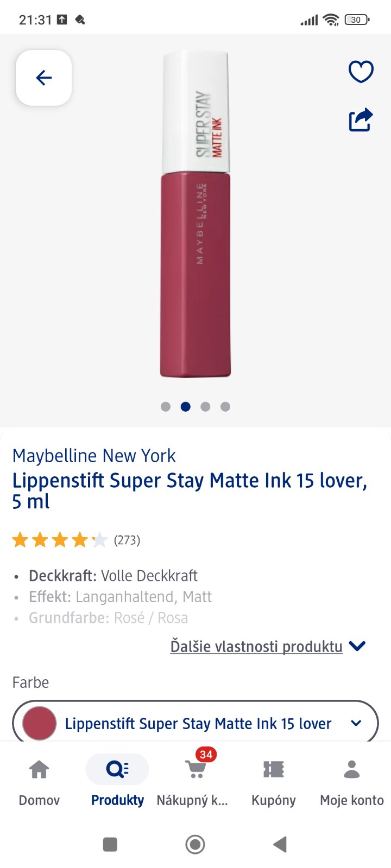This screenshot has height=868, width=391.
Task: Tap the share icon
Action: click(x=361, y=120)
